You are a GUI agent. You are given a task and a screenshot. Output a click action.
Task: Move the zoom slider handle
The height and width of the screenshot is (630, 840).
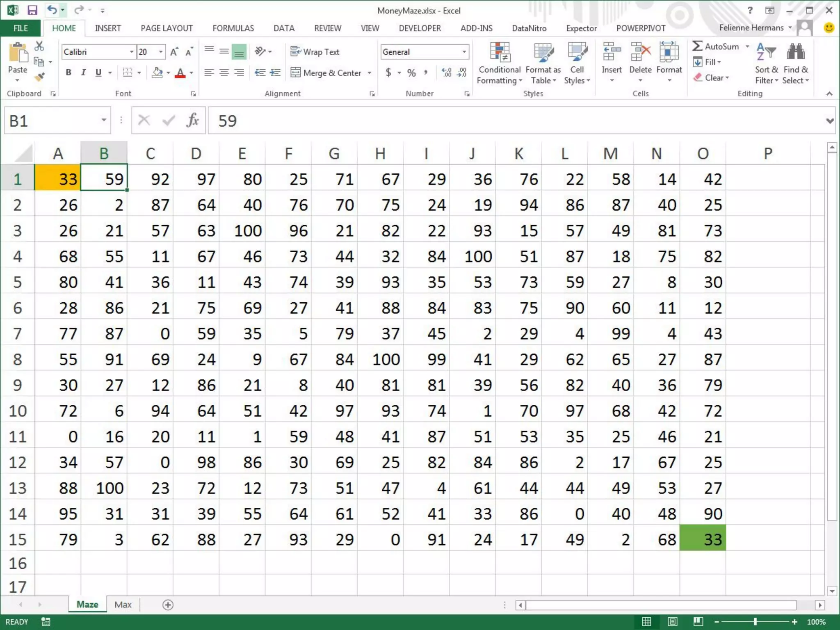pyautogui.click(x=755, y=622)
